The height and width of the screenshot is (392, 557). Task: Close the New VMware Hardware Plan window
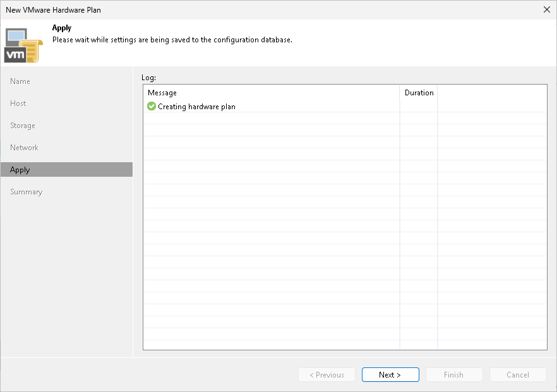[547, 9]
